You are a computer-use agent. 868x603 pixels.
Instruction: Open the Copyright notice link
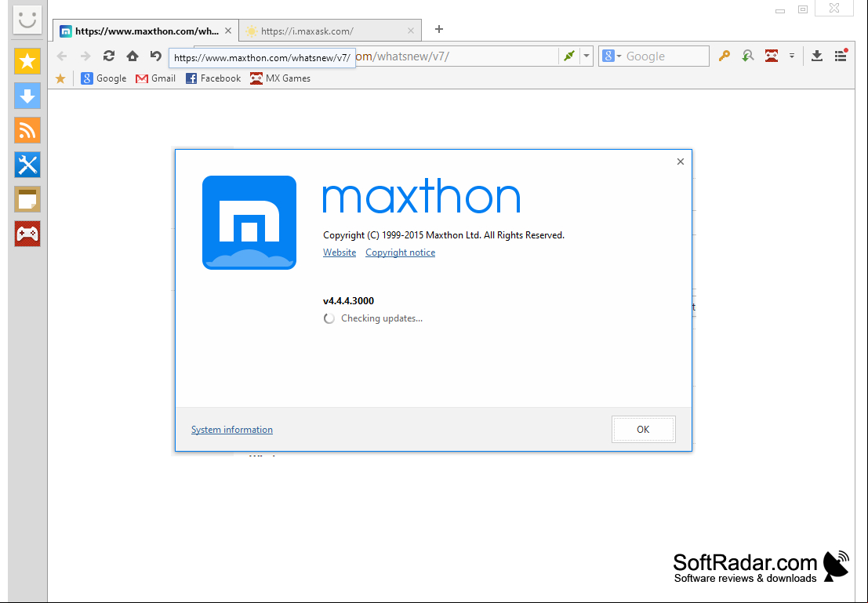400,252
